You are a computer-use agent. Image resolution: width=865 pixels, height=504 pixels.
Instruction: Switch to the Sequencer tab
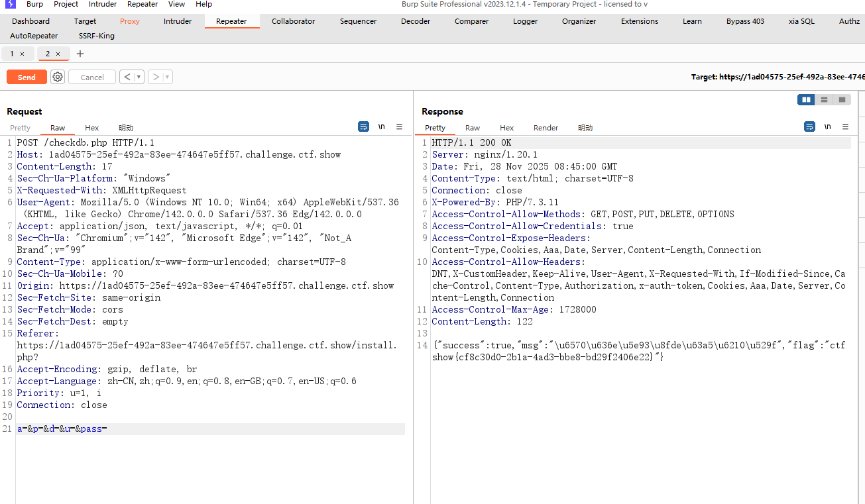358,21
